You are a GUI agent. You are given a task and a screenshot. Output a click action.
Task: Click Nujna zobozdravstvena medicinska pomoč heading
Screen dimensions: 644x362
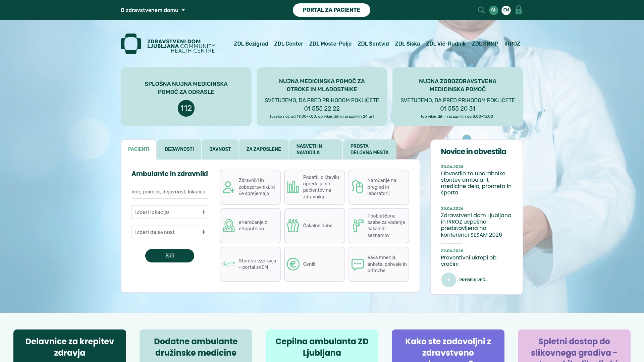458,85
